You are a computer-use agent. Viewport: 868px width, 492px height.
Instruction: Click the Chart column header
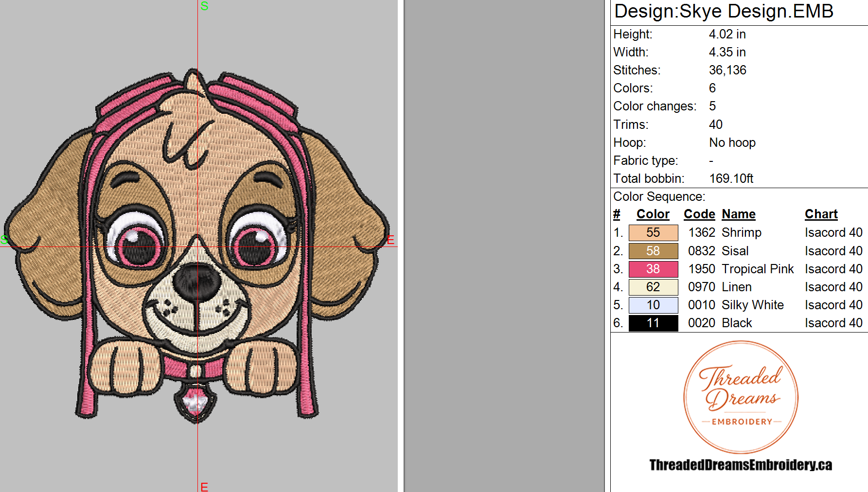point(821,214)
